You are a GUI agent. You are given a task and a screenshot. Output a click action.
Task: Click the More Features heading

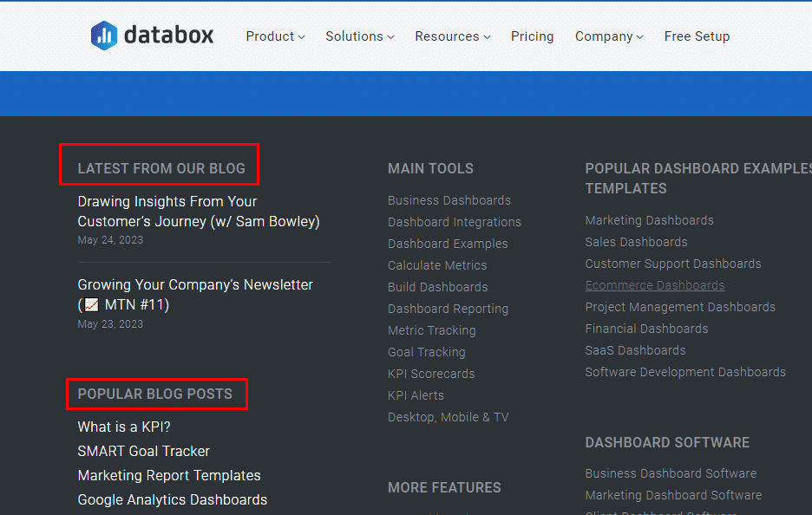click(444, 488)
